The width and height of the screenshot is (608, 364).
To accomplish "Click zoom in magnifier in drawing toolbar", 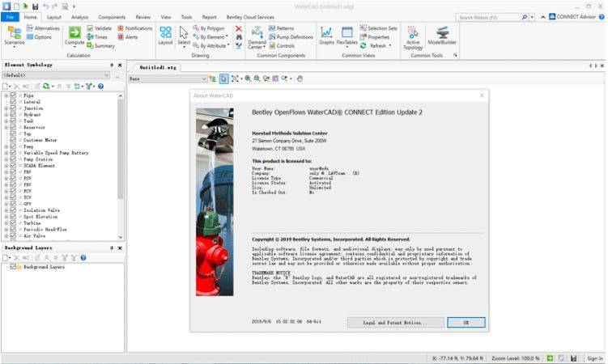I will 248,78.
